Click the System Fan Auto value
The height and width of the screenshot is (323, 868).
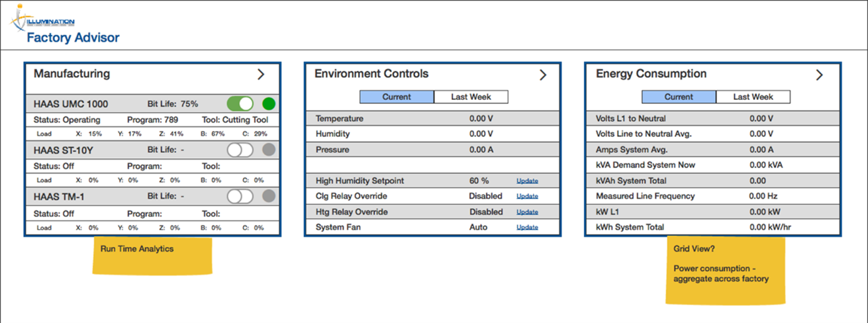click(x=478, y=228)
